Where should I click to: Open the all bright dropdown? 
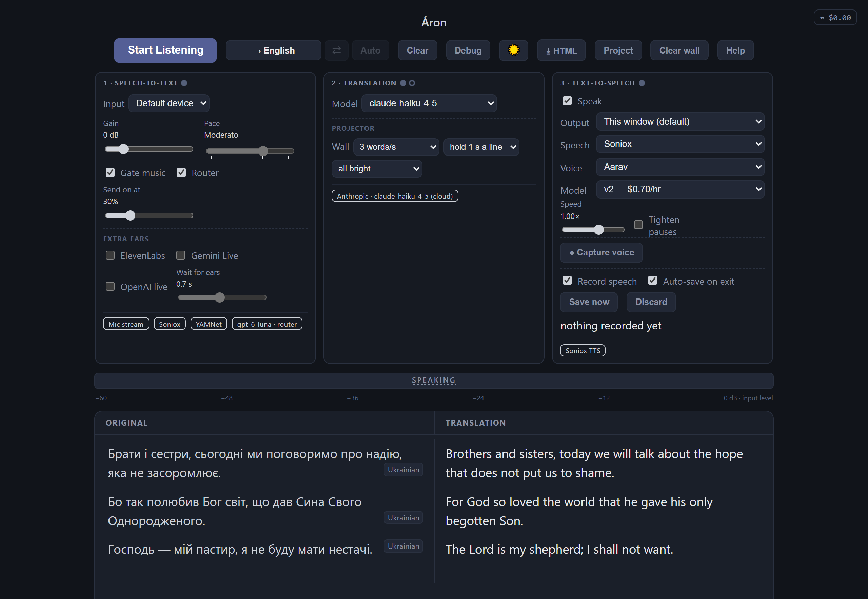click(377, 168)
